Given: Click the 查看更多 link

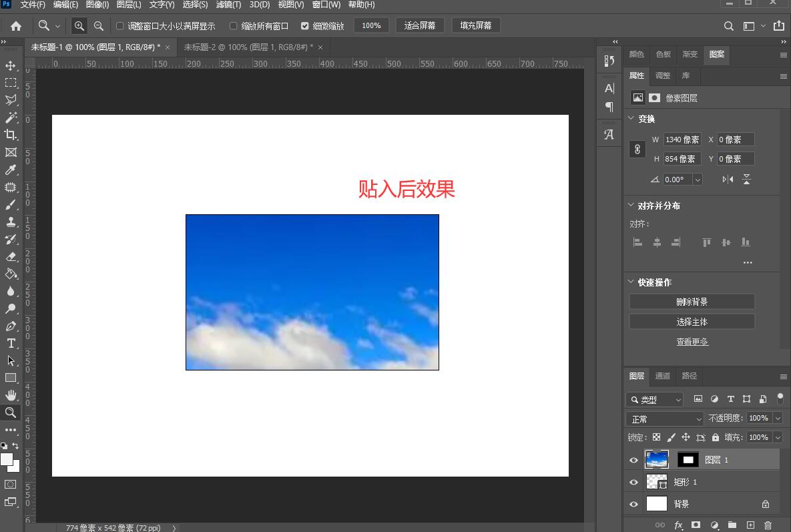Looking at the screenshot, I should (692, 341).
